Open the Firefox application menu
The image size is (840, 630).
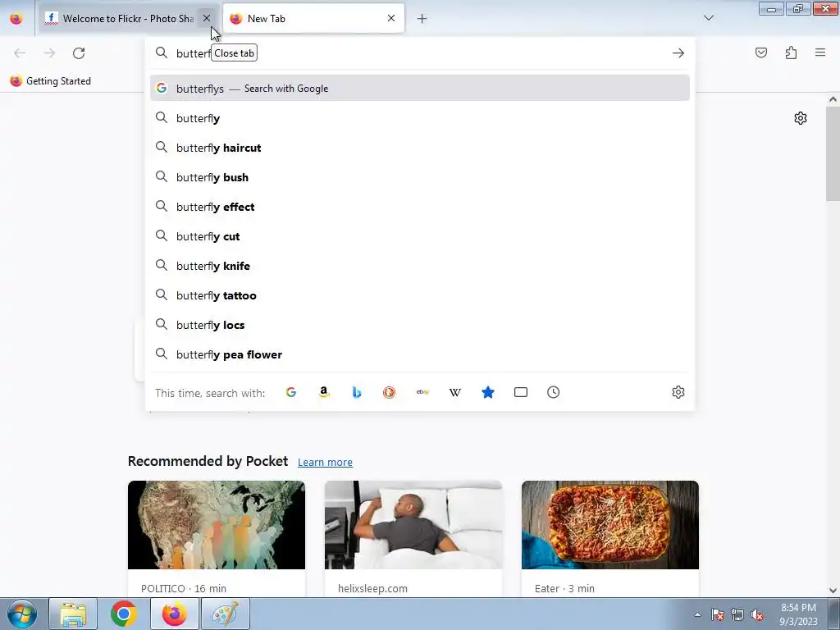click(820, 52)
